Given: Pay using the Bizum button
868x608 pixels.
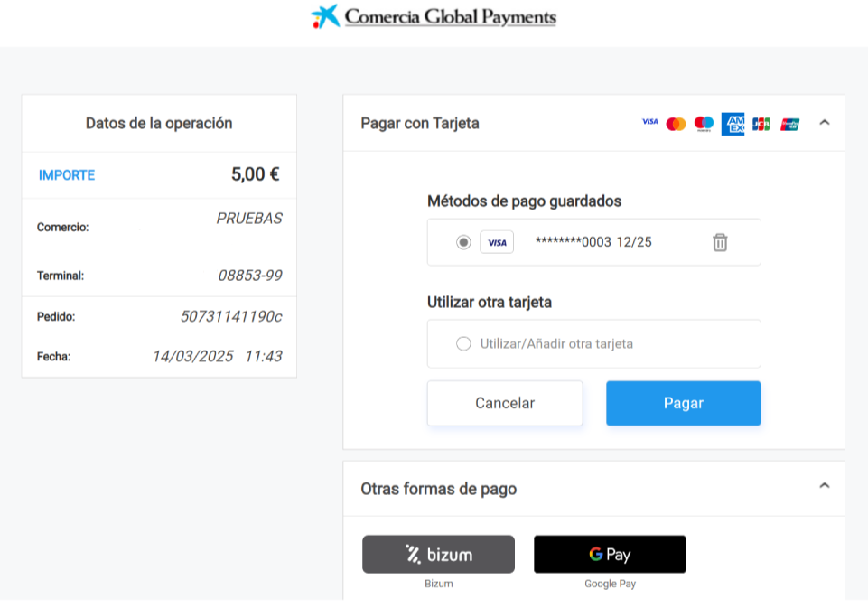Looking at the screenshot, I should tap(438, 554).
